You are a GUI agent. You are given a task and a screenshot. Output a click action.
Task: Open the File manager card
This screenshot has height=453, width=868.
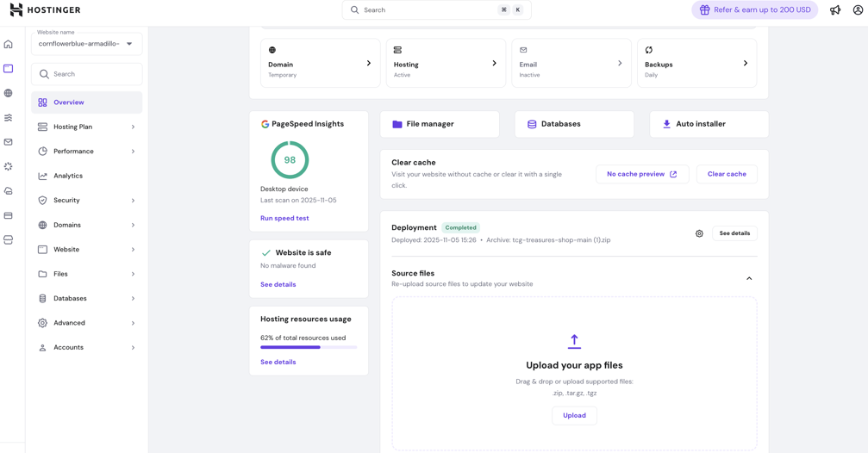pyautogui.click(x=439, y=124)
